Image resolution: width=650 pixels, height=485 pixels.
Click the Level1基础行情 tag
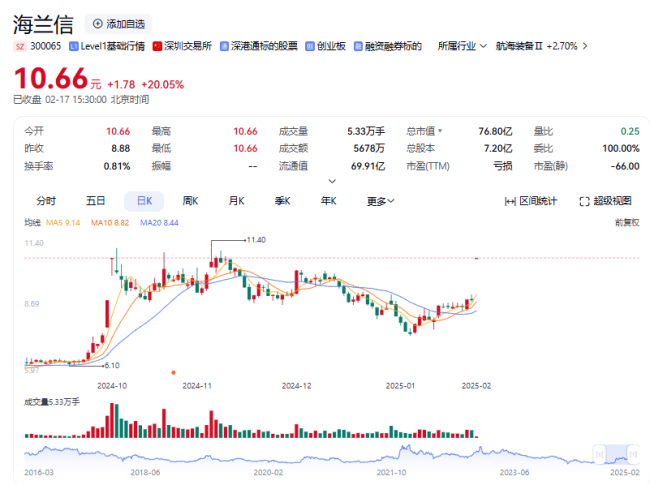click(x=107, y=46)
